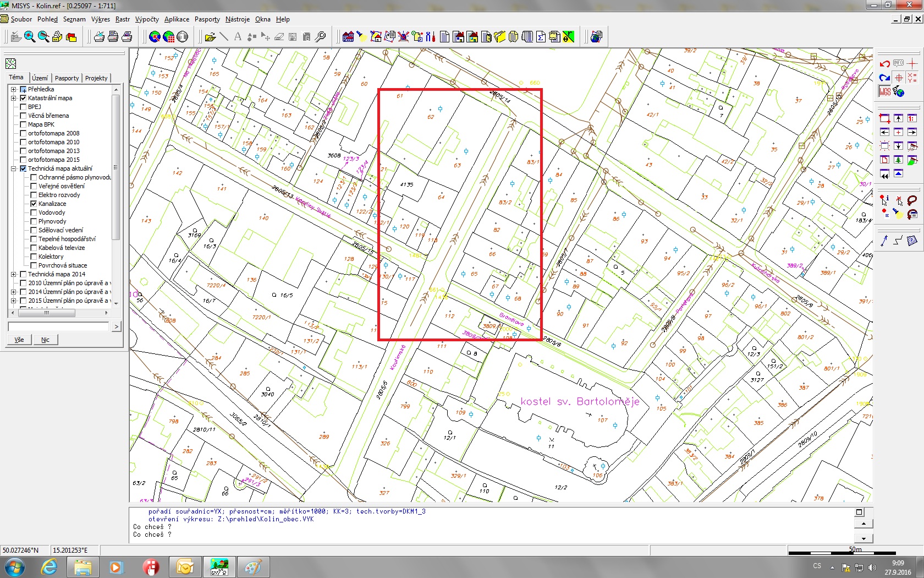This screenshot has height=578, width=924.
Task: Click the layer search input field
Action: 58,326
